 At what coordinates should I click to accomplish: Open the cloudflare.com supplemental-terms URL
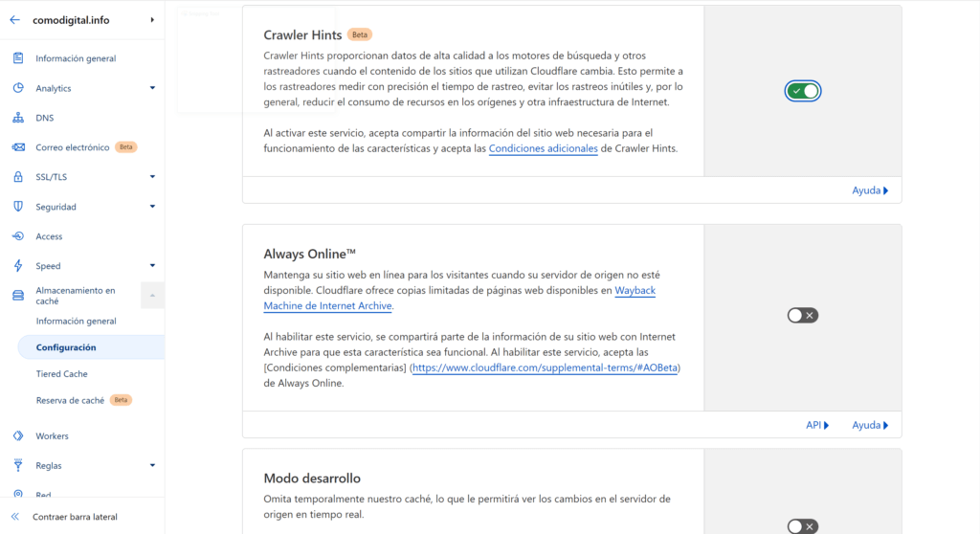[x=545, y=367]
